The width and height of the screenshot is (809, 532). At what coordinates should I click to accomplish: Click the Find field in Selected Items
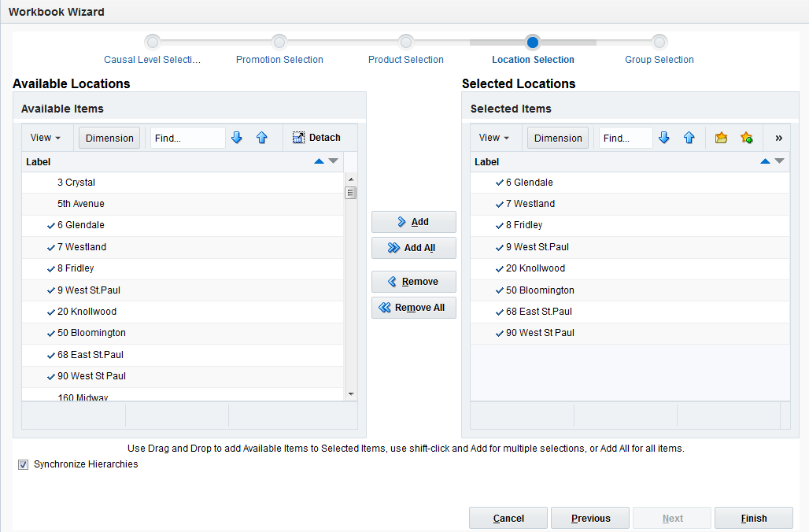626,138
